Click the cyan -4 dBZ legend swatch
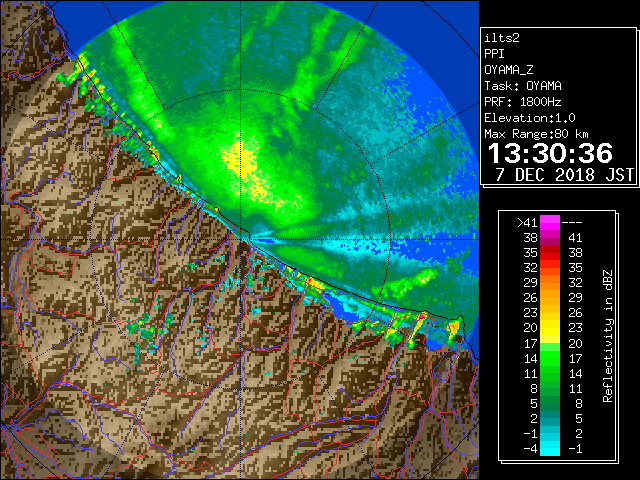Image resolution: width=640 pixels, height=480 pixels. (x=550, y=449)
